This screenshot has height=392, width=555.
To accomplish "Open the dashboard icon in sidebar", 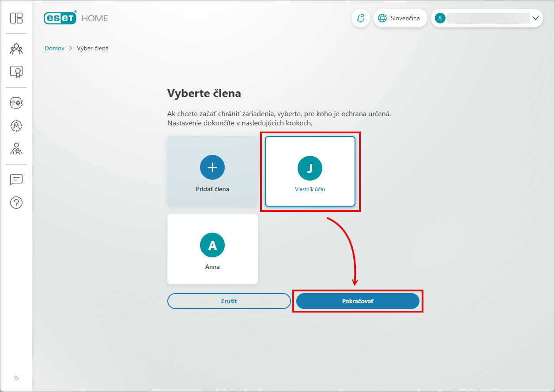I will click(16, 18).
